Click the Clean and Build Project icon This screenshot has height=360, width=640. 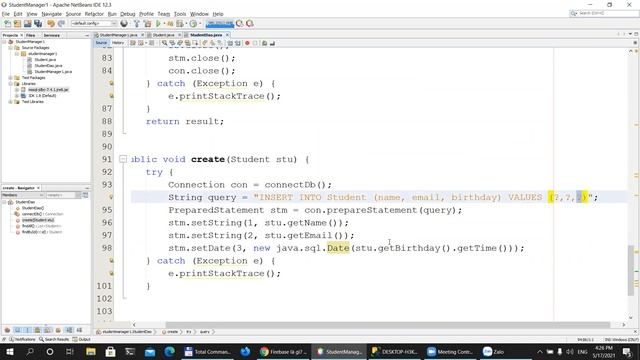click(147, 24)
